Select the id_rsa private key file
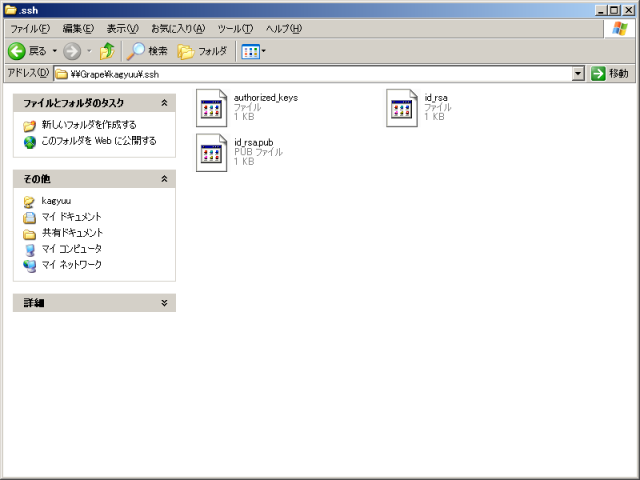 (x=402, y=108)
